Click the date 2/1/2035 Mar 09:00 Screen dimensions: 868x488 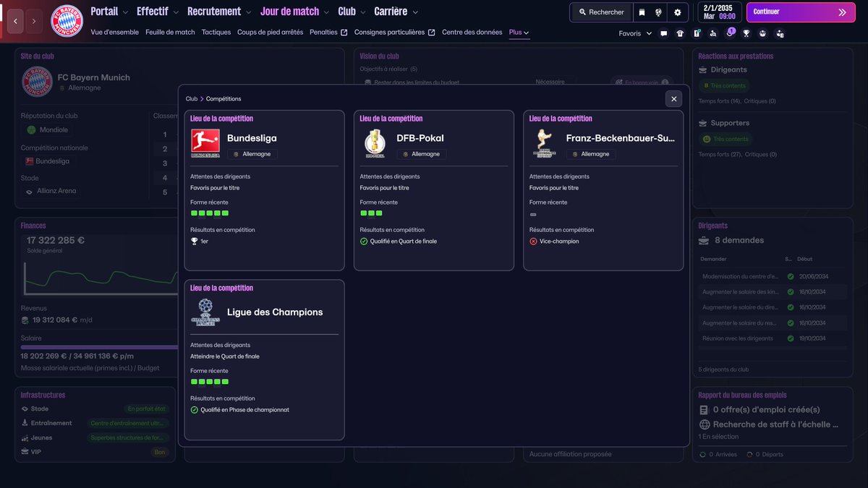click(720, 12)
